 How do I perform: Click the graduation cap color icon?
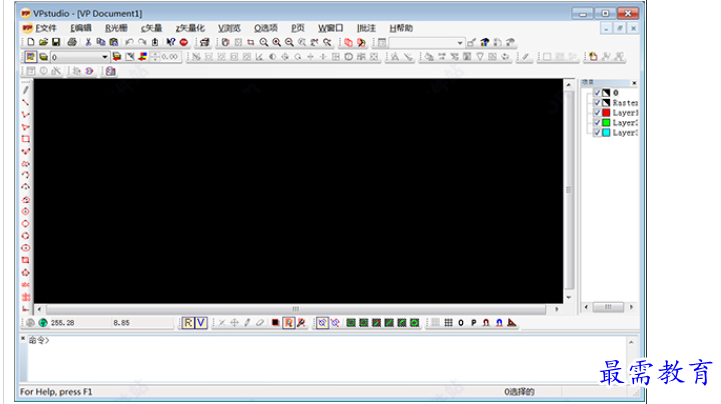tap(485, 42)
